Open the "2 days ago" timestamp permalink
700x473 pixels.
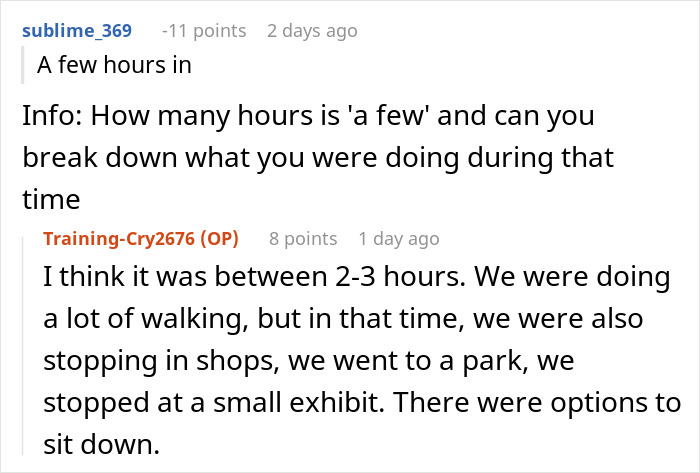[312, 31]
